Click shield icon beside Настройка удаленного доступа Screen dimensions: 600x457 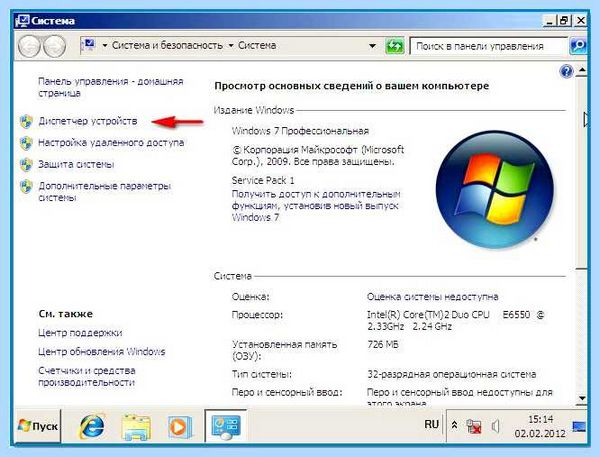point(26,143)
